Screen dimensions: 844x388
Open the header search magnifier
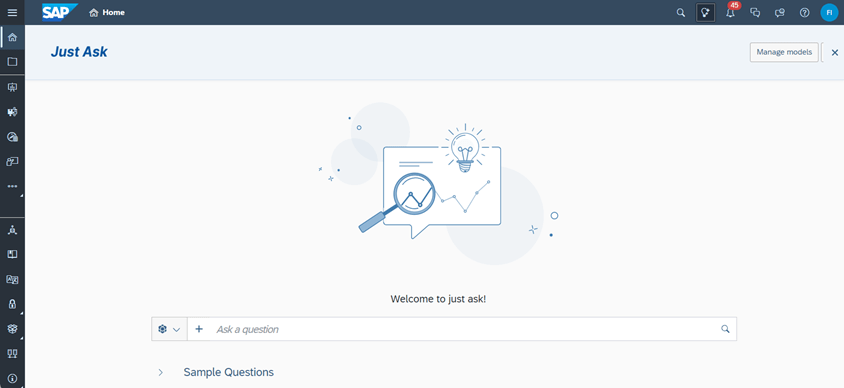point(681,12)
